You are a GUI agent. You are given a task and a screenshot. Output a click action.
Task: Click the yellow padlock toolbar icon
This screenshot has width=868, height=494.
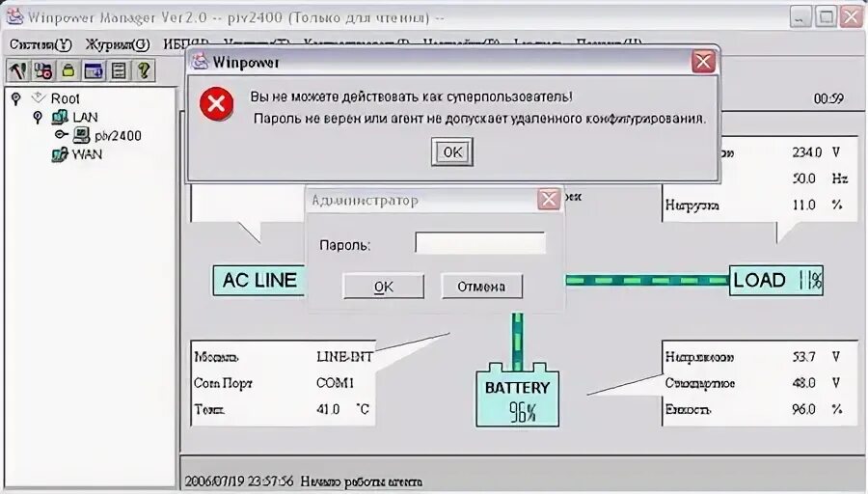(68, 70)
